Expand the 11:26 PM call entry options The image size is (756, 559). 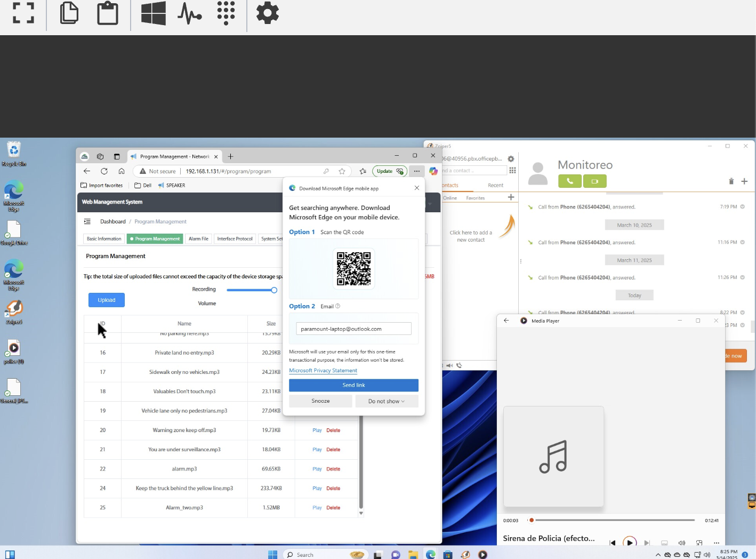742,277
